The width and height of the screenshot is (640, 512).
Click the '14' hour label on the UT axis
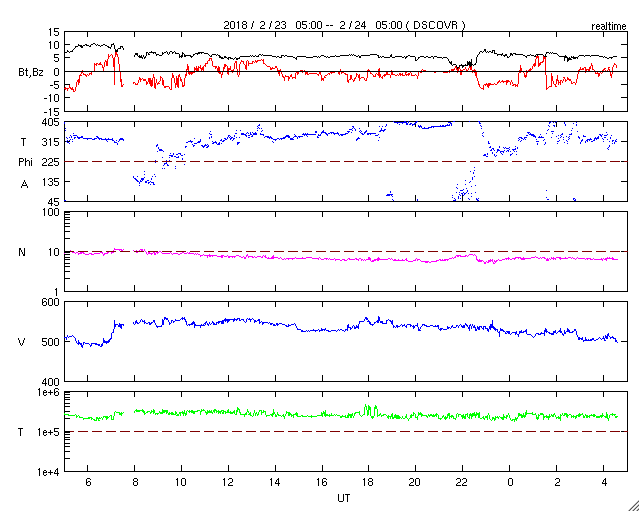(275, 482)
